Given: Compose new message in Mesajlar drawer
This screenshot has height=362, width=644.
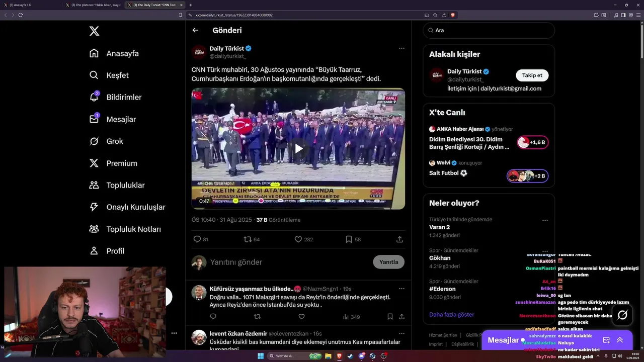Looking at the screenshot, I should point(606,340).
